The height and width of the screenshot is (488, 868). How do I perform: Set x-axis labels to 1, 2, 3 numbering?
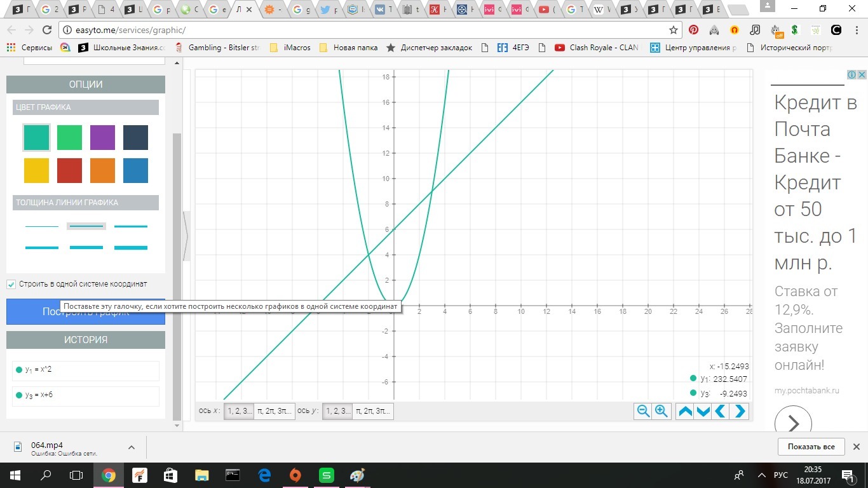(239, 411)
